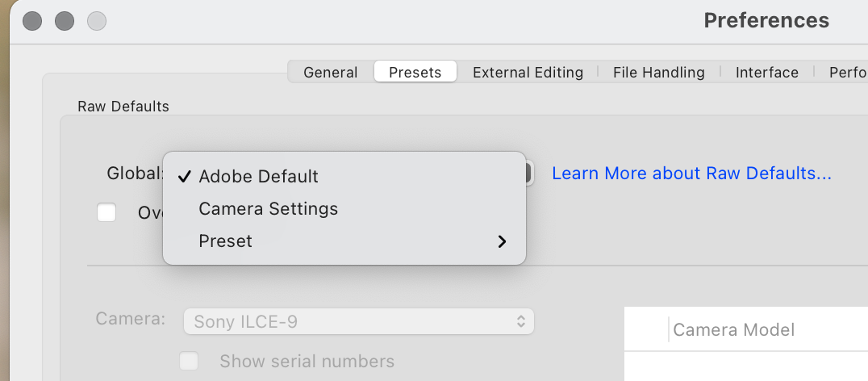The image size is (868, 381).
Task: Click the window zoom button
Action: 97,21
